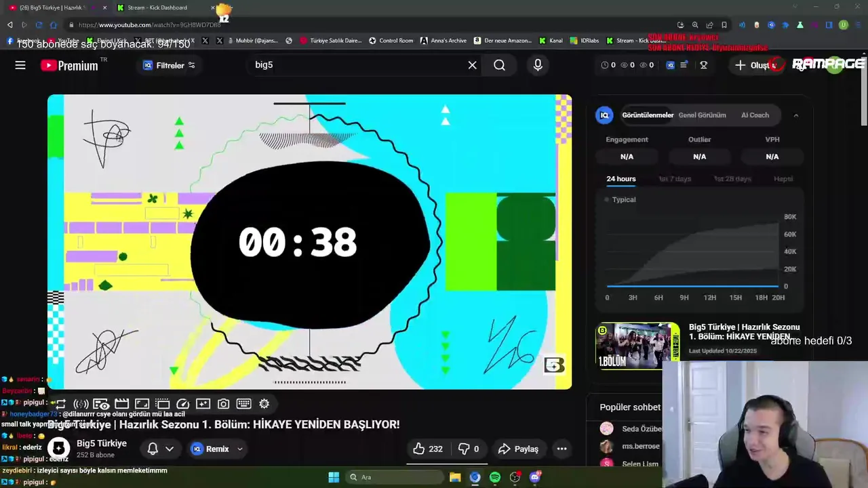Go back with the browser back arrow
Viewport: 868px width, 488px height.
pos(9,25)
